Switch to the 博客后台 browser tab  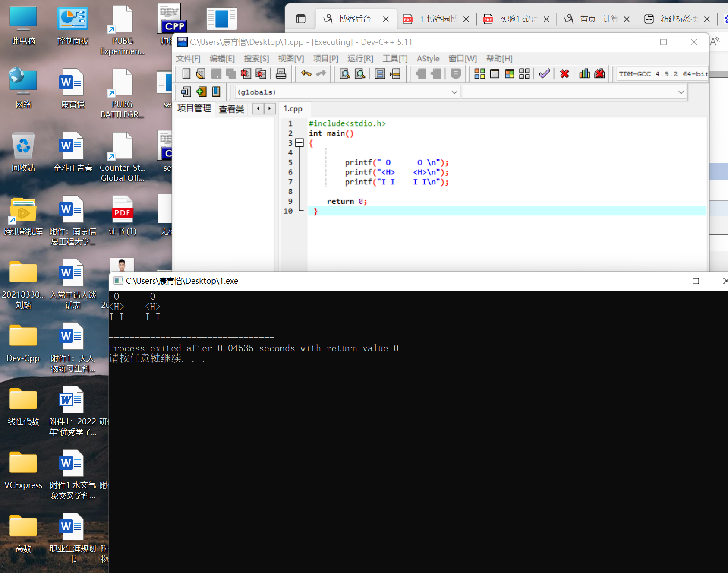click(355, 19)
